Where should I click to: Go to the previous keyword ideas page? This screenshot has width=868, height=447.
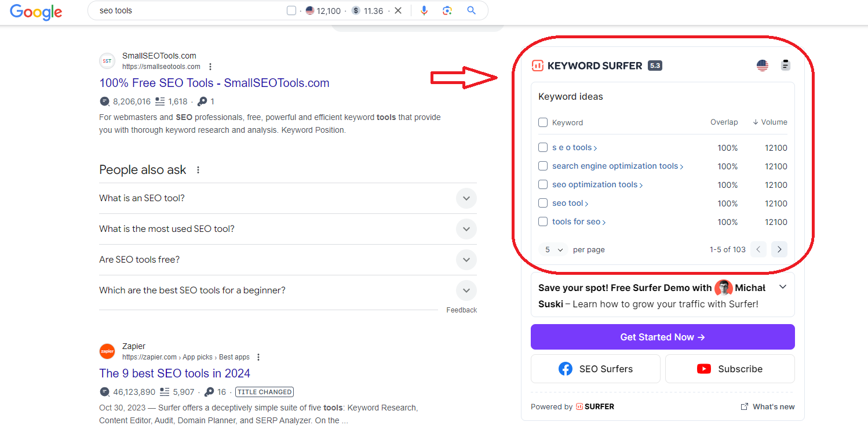758,249
